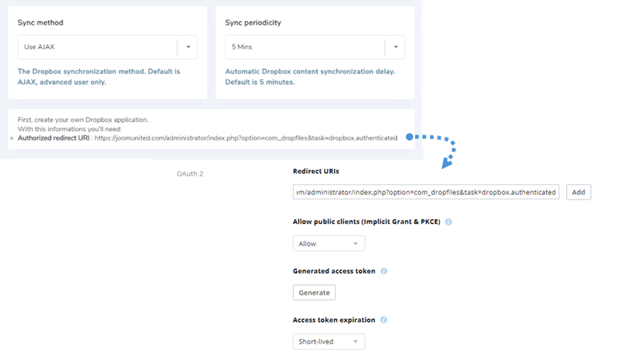Screen dimensions: 617x364
Task: Click the Sync periodicity heading
Action: 253,22
